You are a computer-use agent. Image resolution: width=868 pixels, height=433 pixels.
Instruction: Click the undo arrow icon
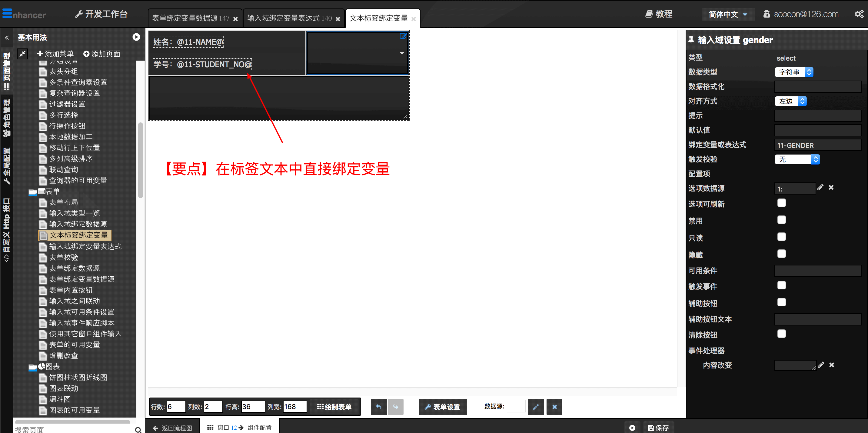pos(378,407)
